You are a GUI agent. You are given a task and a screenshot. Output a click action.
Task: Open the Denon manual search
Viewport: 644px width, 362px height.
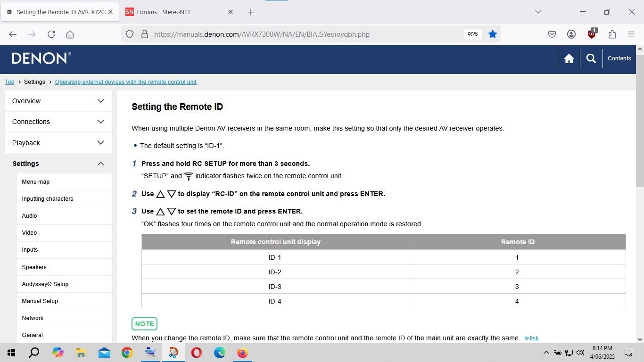point(591,58)
